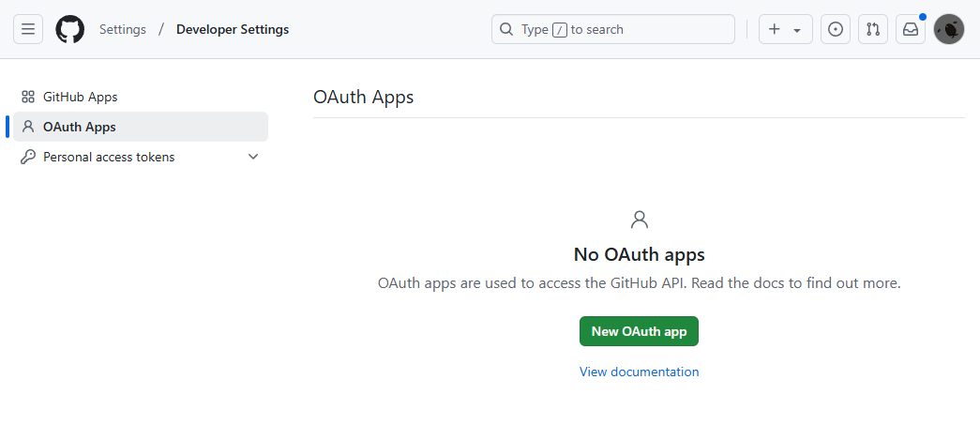The width and height of the screenshot is (980, 425).
Task: Open the Pull requests icon in header
Action: click(873, 29)
